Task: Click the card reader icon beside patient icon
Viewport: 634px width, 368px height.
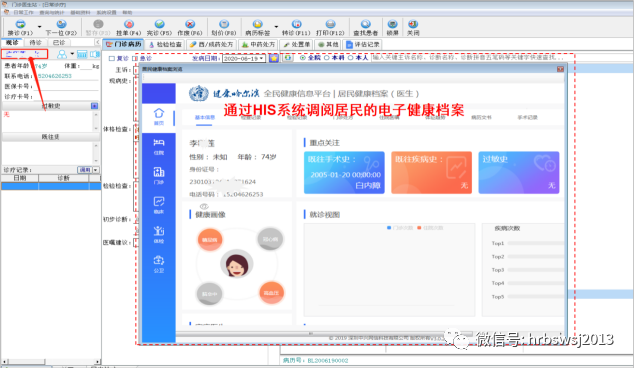Action: [x=82, y=54]
